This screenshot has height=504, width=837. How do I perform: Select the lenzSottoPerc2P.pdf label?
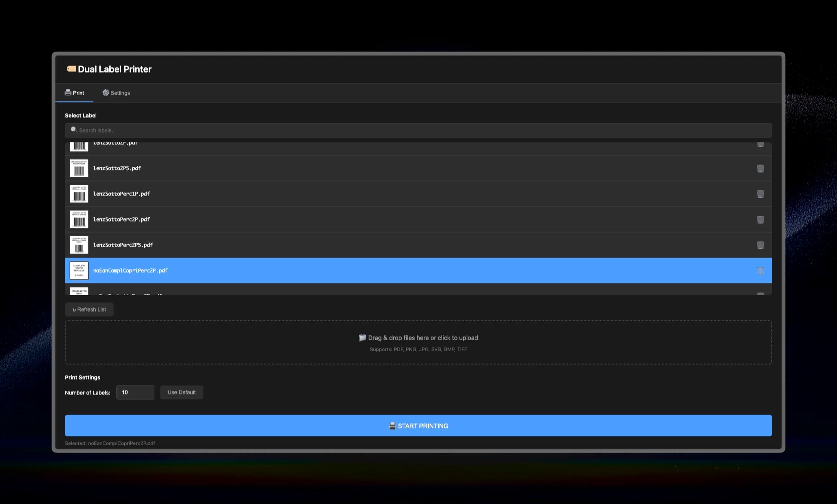tap(418, 220)
